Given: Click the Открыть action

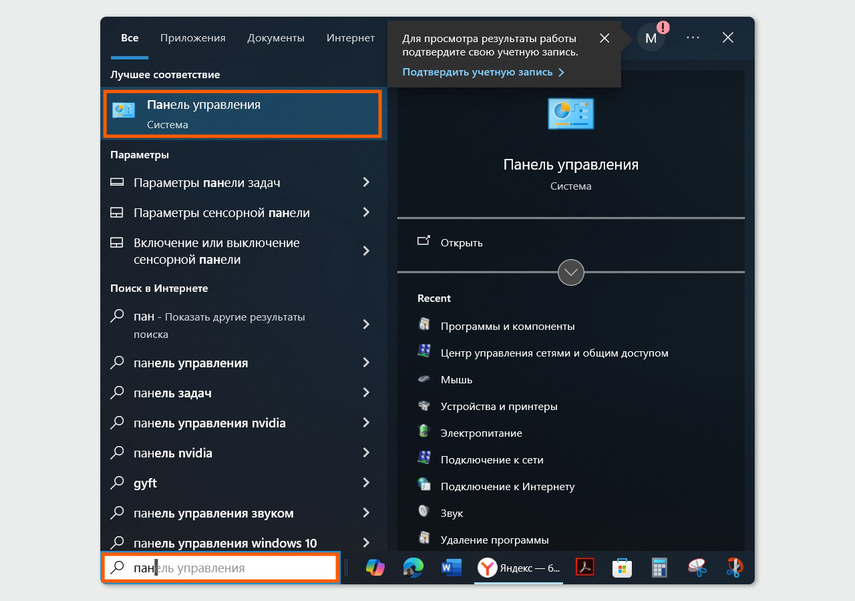Looking at the screenshot, I should 461,243.
